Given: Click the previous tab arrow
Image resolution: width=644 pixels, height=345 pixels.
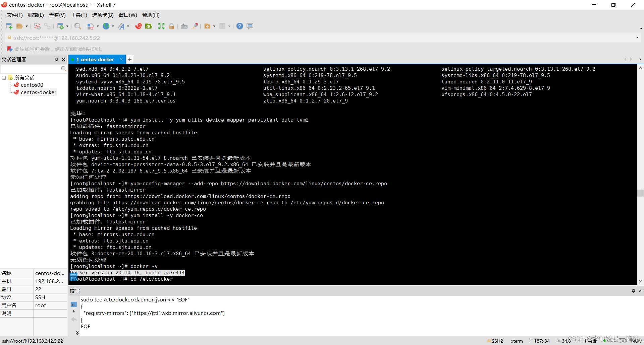Looking at the screenshot, I should point(625,59).
